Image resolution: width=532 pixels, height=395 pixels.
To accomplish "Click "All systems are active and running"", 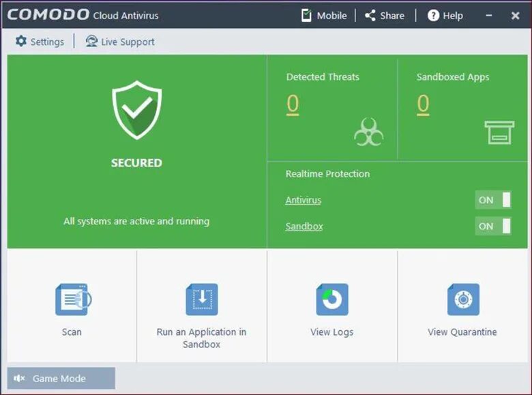I will [x=136, y=221].
